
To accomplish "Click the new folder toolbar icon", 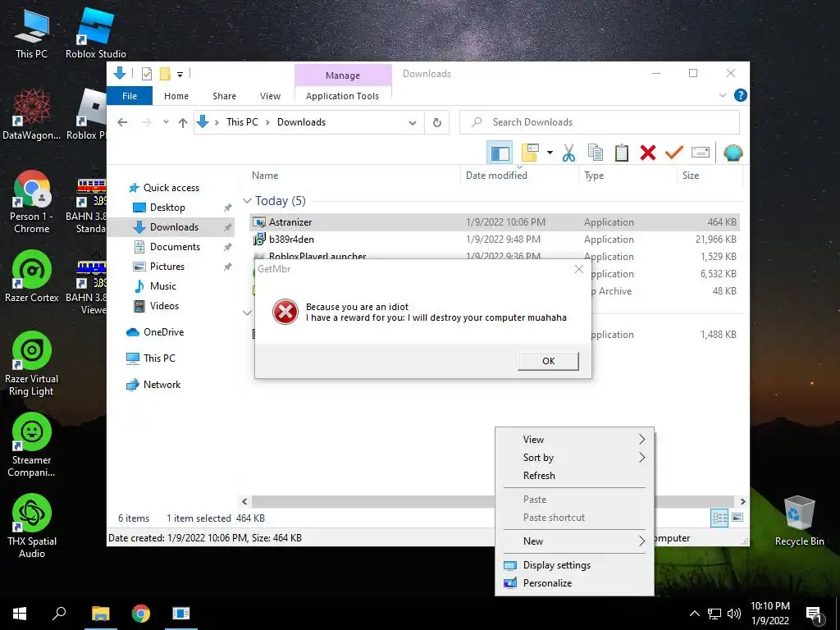I will 530,153.
